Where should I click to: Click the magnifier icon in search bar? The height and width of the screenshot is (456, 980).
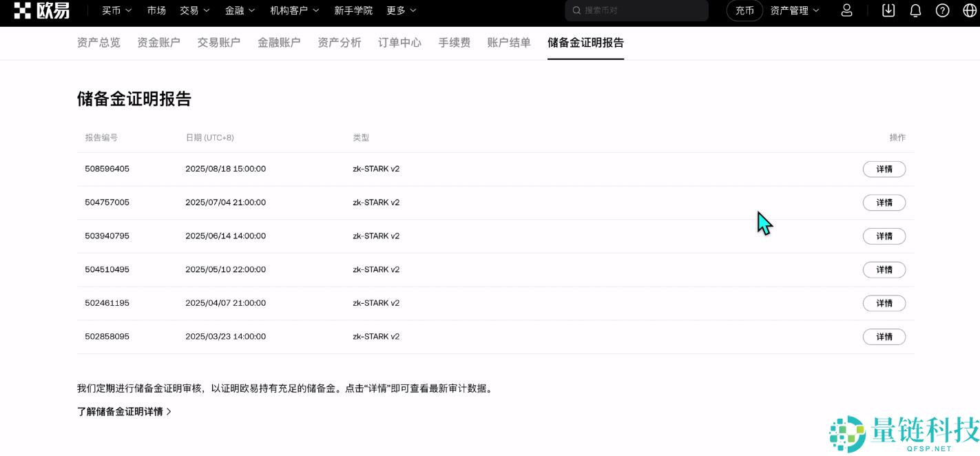576,10
